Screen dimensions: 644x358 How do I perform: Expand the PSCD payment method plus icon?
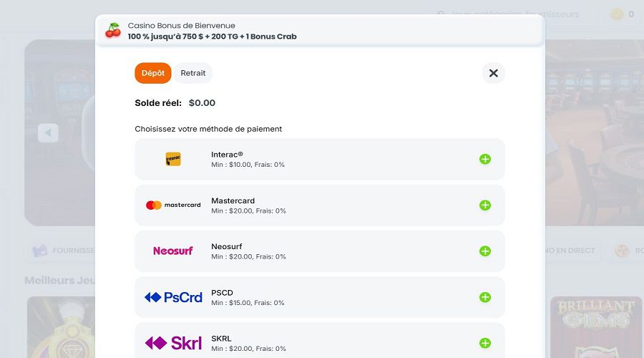485,297
